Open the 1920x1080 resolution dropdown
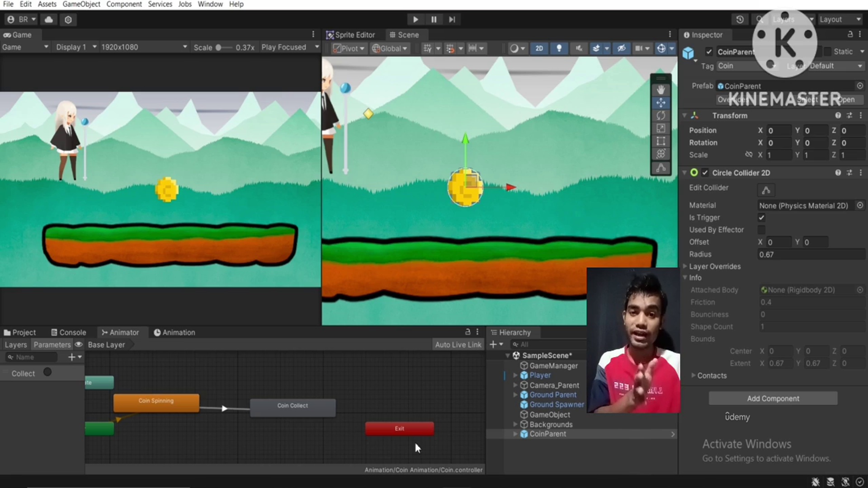Viewport: 868px width, 488px height. 144,47
